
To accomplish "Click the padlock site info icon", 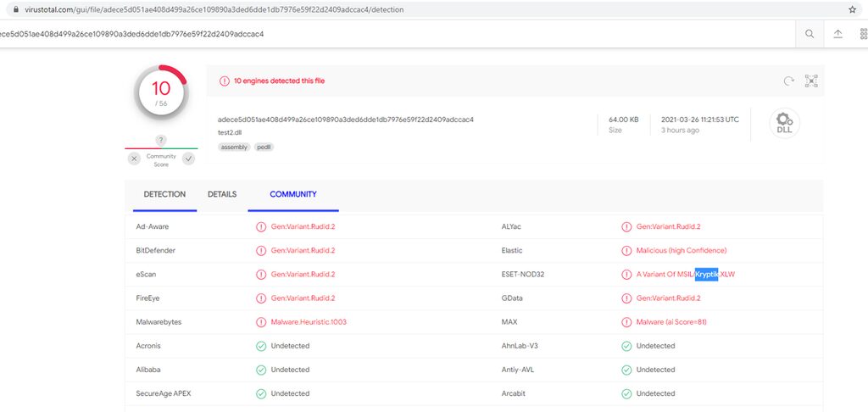I will click(15, 9).
